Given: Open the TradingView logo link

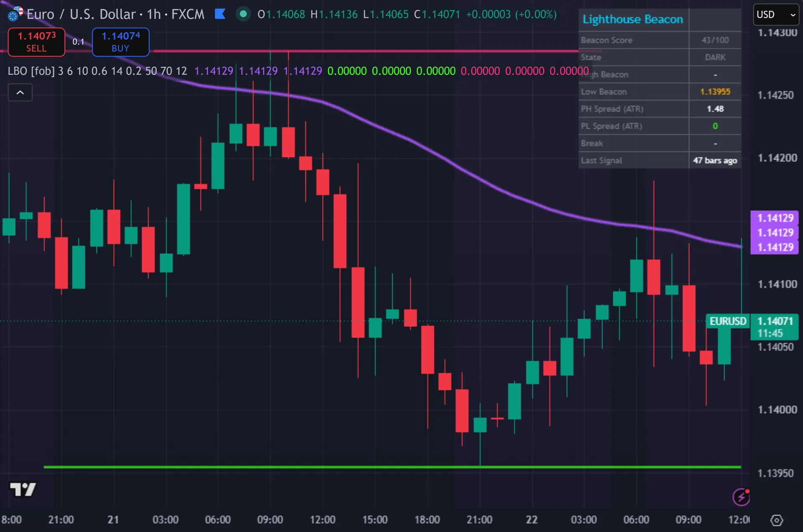Looking at the screenshot, I should click(23, 489).
